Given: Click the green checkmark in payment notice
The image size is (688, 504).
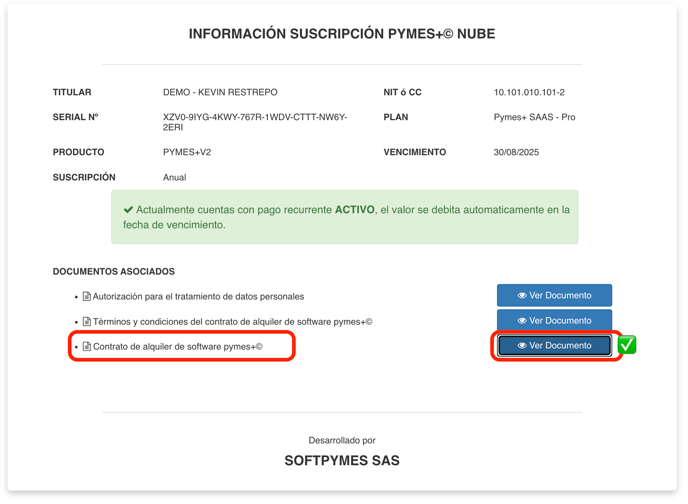Looking at the screenshot, I should click(x=128, y=210).
